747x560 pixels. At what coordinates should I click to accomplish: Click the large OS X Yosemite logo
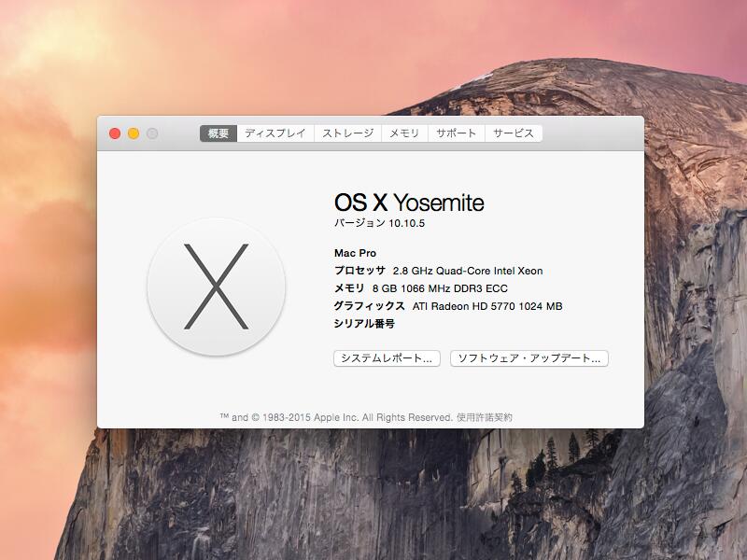pyautogui.click(x=216, y=287)
